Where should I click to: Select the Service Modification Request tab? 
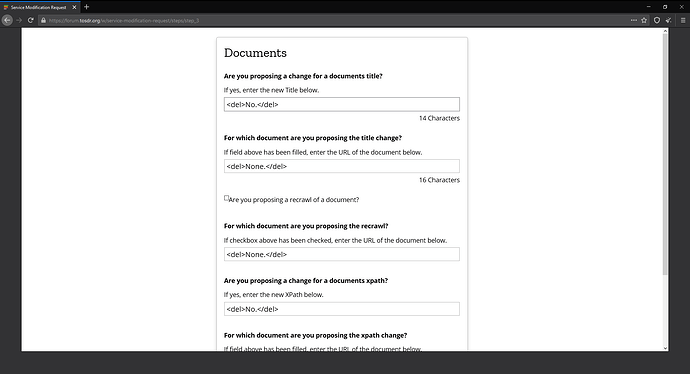point(38,7)
